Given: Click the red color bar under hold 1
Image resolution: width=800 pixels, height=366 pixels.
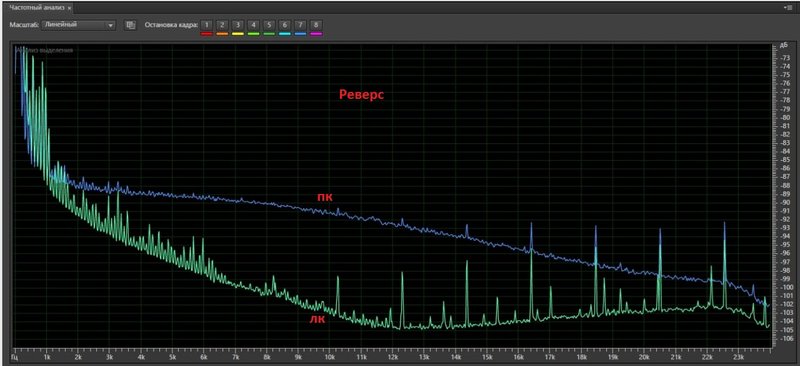Looking at the screenshot, I should point(206,34).
